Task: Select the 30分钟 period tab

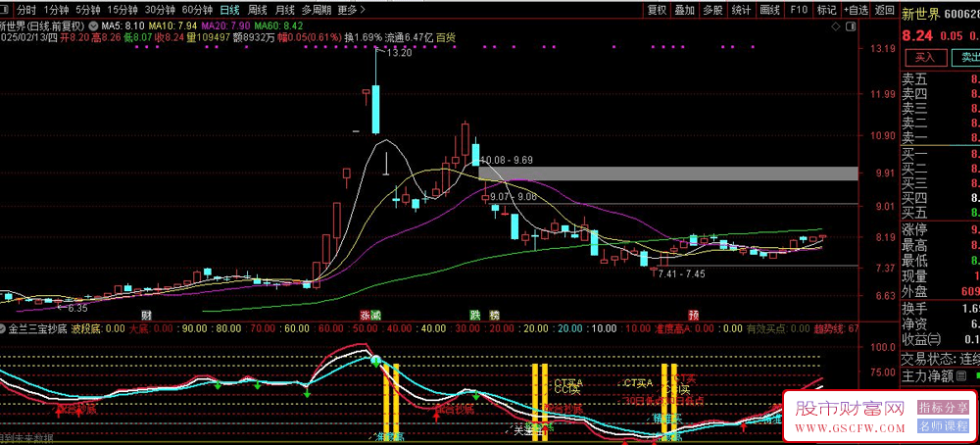Action: pyautogui.click(x=160, y=10)
